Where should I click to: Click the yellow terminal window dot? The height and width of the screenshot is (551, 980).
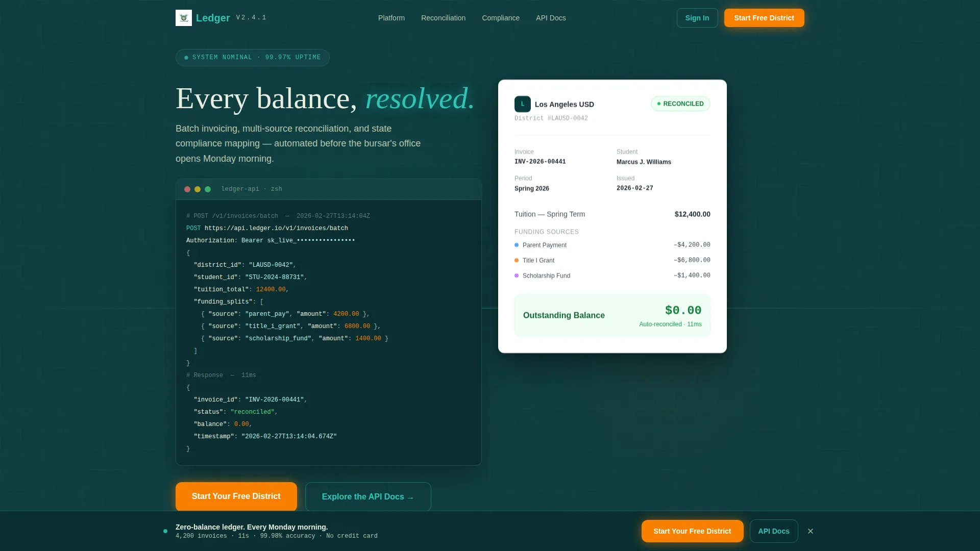(x=198, y=189)
